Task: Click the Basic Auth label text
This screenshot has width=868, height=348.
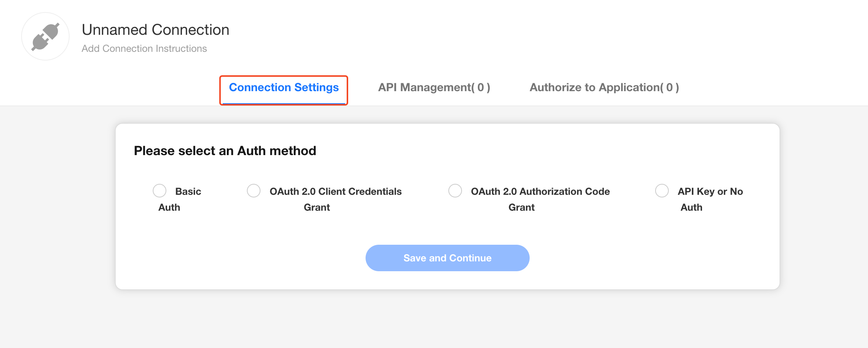Action: click(188, 191)
